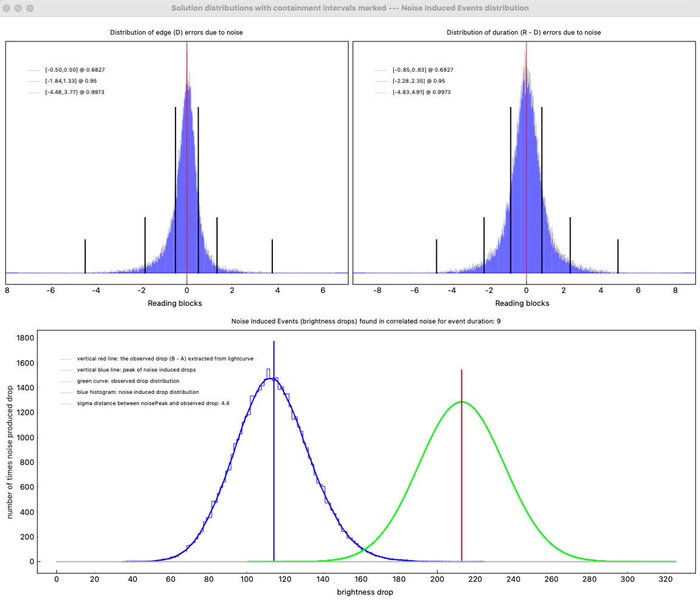Click the 'brightness drop' x-axis label
This screenshot has height=600, width=700.
coord(365,592)
